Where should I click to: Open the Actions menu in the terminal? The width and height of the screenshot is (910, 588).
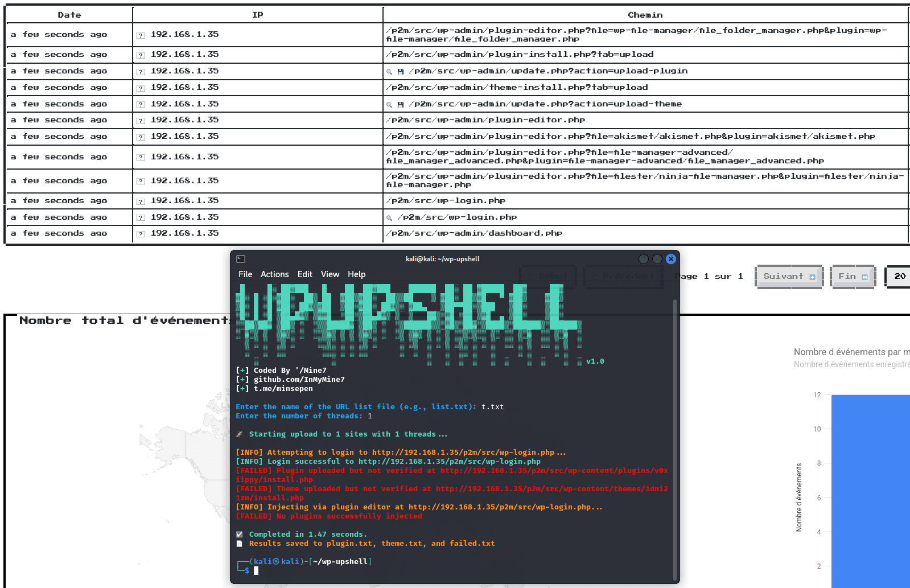point(274,274)
